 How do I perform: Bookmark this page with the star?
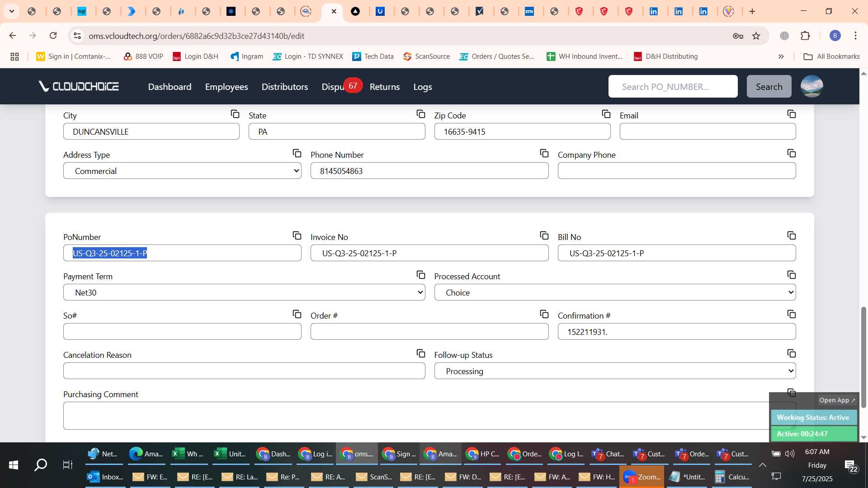(x=756, y=36)
